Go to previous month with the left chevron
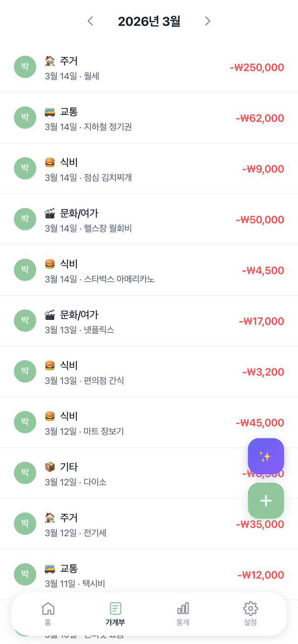 click(90, 20)
